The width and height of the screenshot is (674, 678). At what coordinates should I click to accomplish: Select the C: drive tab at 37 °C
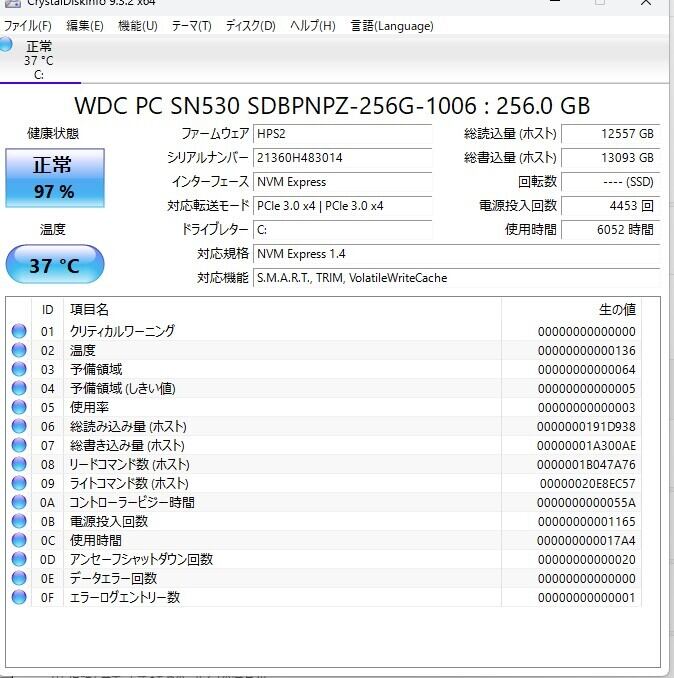click(x=40, y=60)
